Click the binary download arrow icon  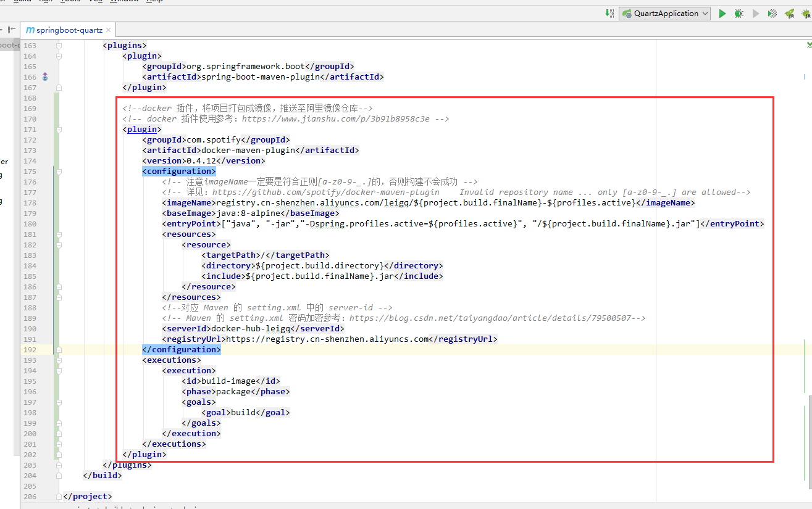point(609,13)
